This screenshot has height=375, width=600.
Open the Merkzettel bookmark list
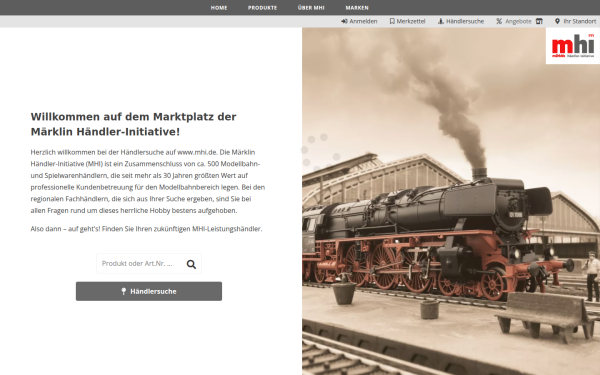point(408,21)
